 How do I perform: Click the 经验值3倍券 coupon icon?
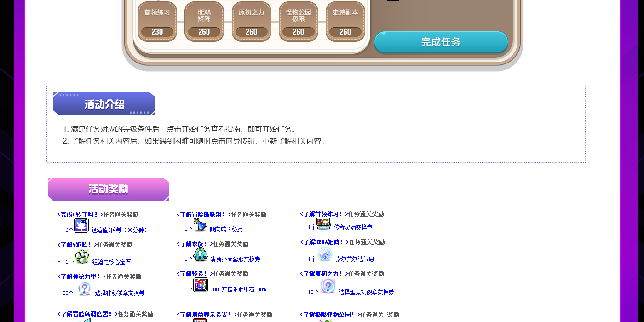[81, 225]
